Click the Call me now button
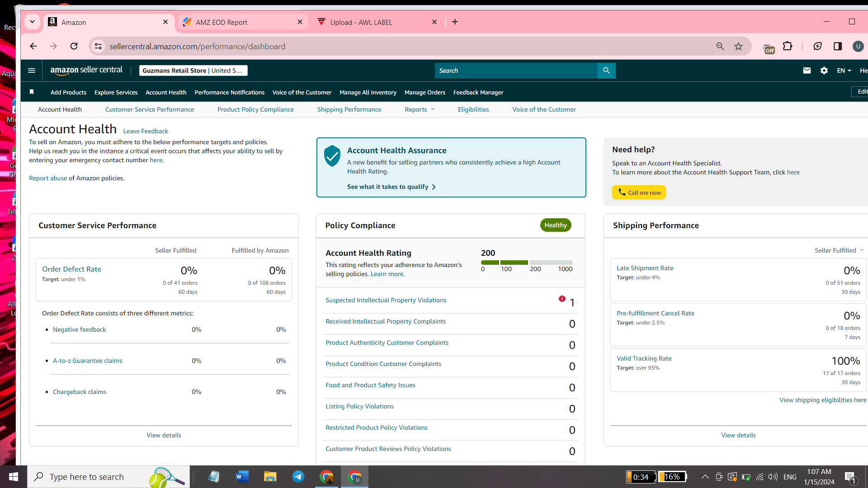The height and width of the screenshot is (488, 868). 639,192
